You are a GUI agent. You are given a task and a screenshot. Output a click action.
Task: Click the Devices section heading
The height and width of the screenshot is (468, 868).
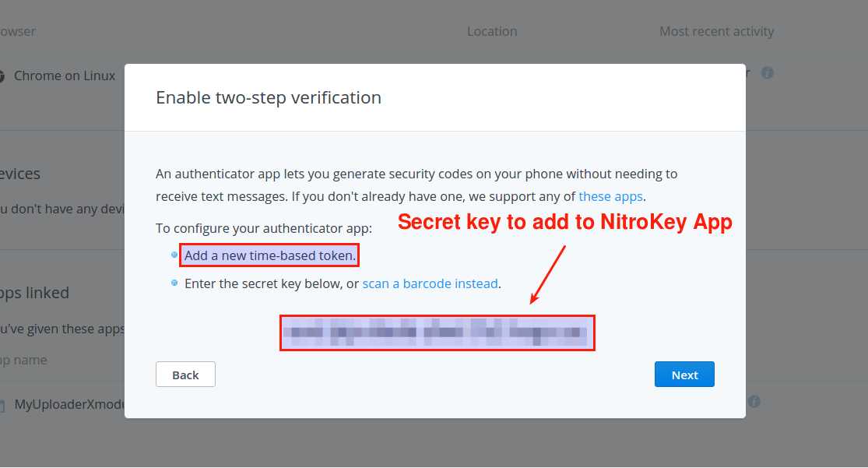20,174
